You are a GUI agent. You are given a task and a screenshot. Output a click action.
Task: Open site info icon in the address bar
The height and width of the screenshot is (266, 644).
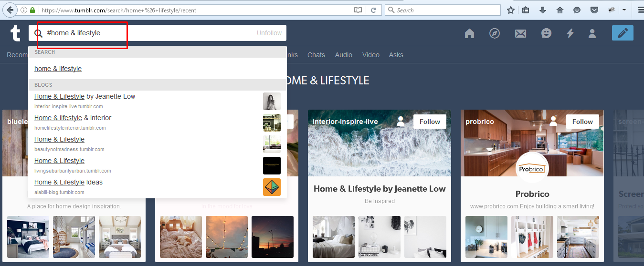coord(24,10)
